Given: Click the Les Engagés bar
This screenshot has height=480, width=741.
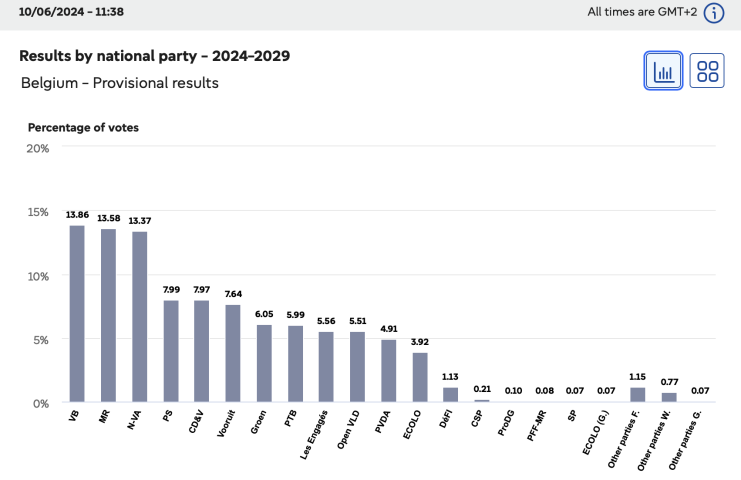Looking at the screenshot, I should (x=326, y=367).
